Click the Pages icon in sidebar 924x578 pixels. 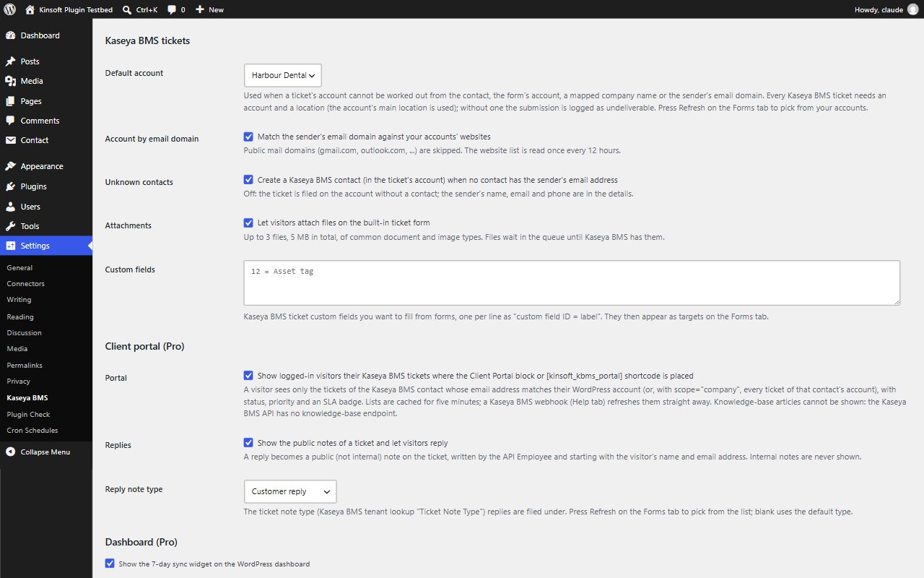pos(11,101)
